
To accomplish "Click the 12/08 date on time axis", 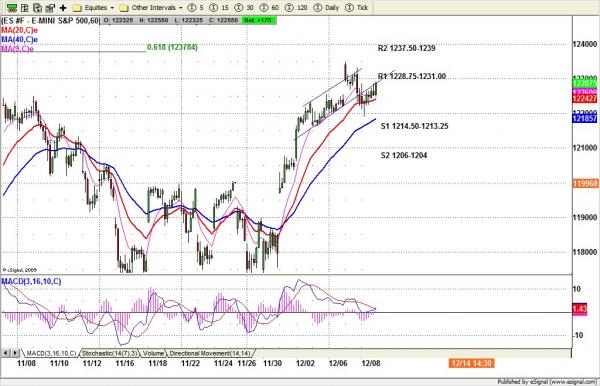I will point(371,363).
